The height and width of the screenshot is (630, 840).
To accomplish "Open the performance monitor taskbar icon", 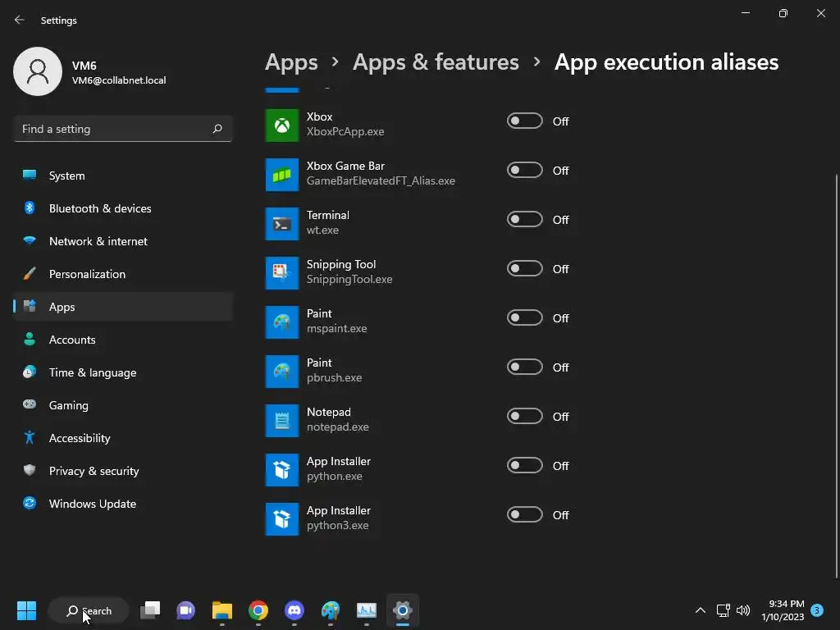I will (x=367, y=610).
